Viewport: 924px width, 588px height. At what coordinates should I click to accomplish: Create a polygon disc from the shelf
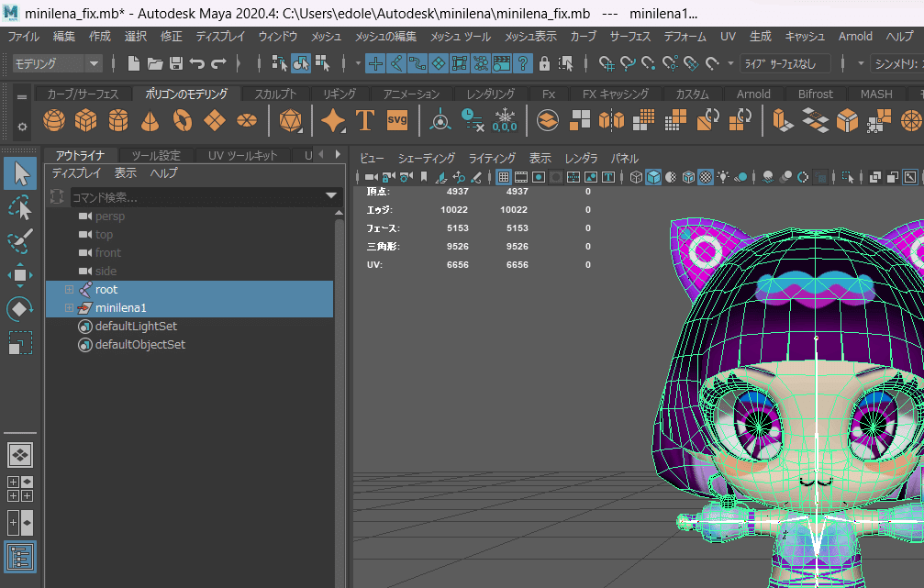click(247, 120)
